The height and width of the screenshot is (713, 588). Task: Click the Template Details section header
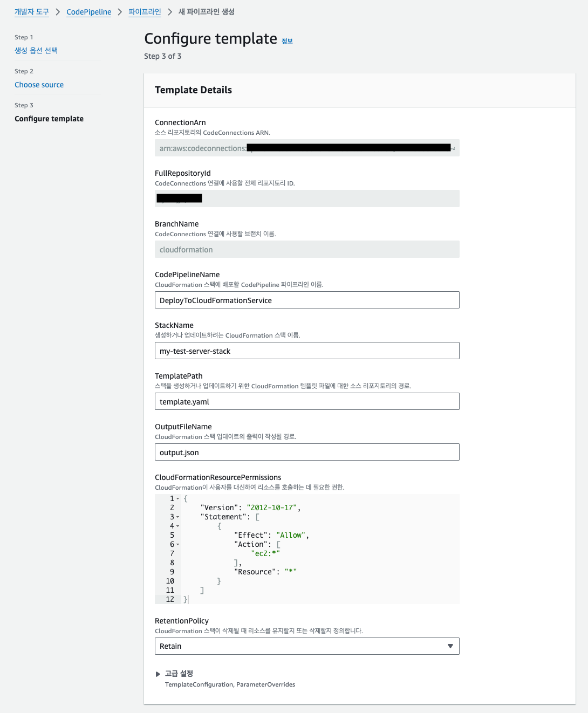click(193, 90)
